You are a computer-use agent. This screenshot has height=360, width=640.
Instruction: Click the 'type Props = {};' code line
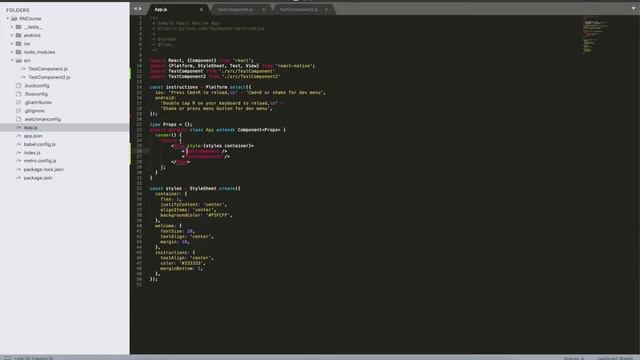click(x=171, y=124)
